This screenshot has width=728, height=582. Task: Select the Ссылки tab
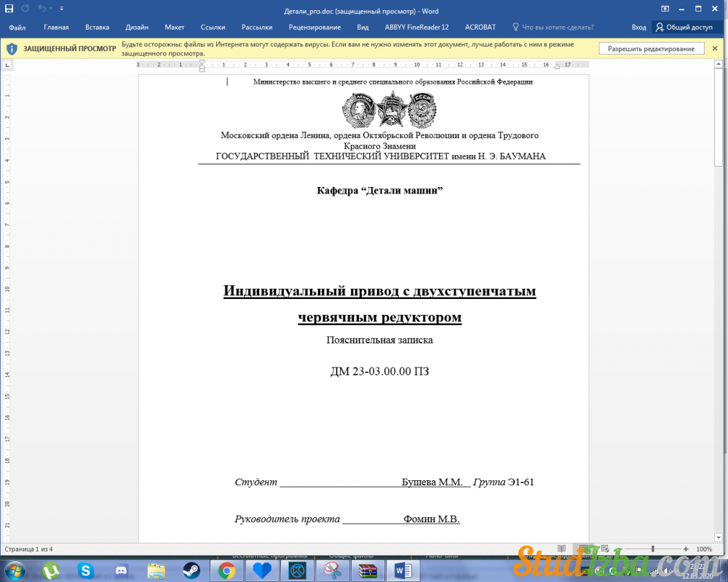coord(213,28)
